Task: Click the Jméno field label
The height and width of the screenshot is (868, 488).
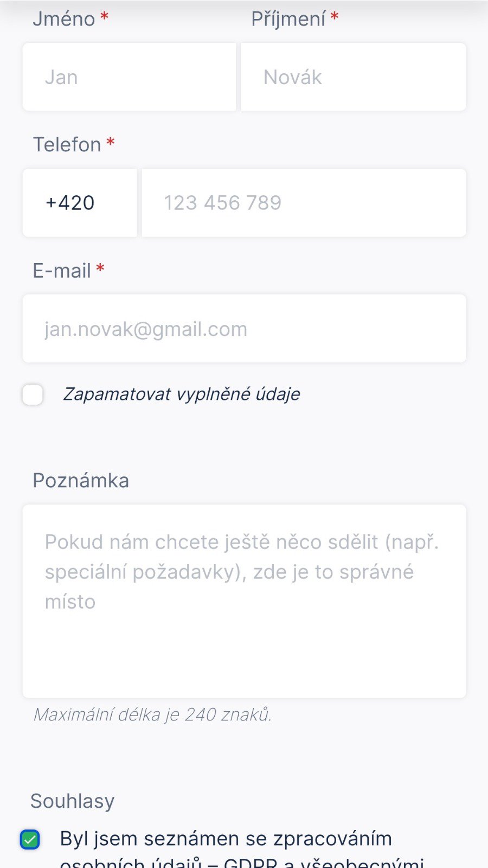Action: pyautogui.click(x=63, y=19)
